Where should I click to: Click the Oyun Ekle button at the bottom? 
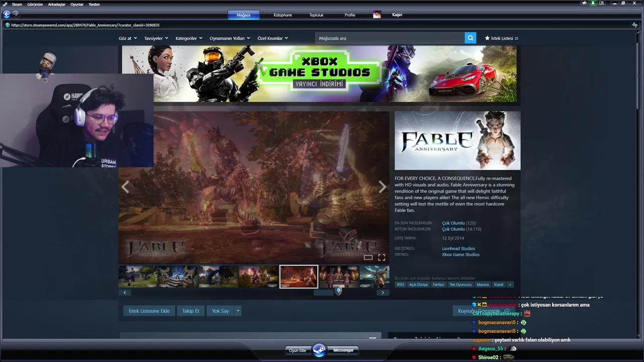(x=297, y=350)
